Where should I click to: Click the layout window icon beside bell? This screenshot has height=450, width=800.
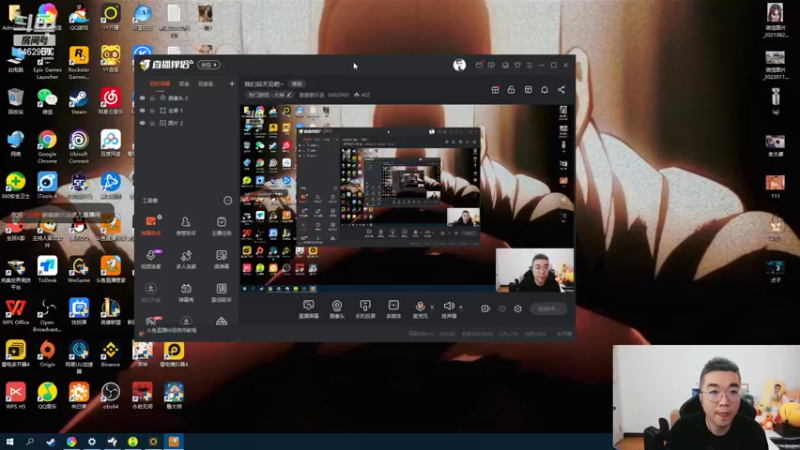click(x=528, y=90)
